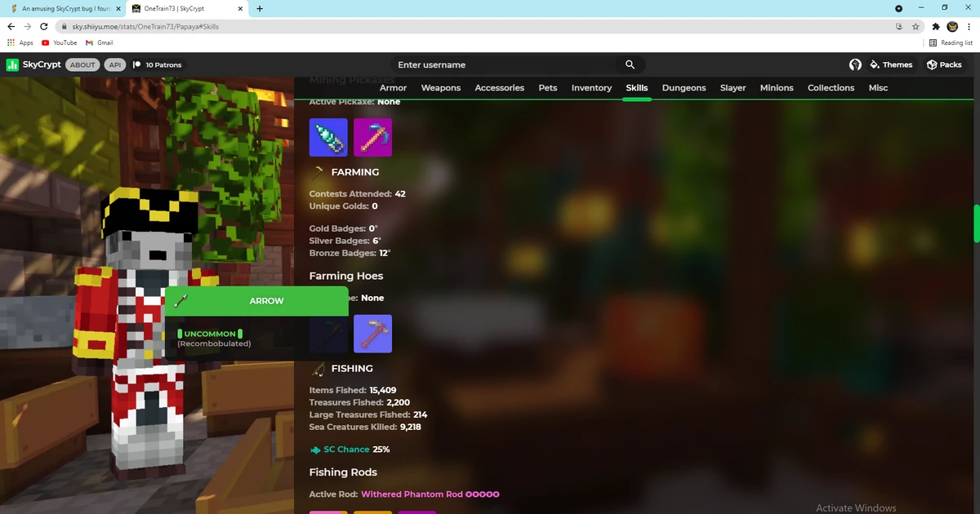Select the pink fishing rod swatch below Active Rod
Image resolution: width=980 pixels, height=514 pixels.
click(x=328, y=512)
